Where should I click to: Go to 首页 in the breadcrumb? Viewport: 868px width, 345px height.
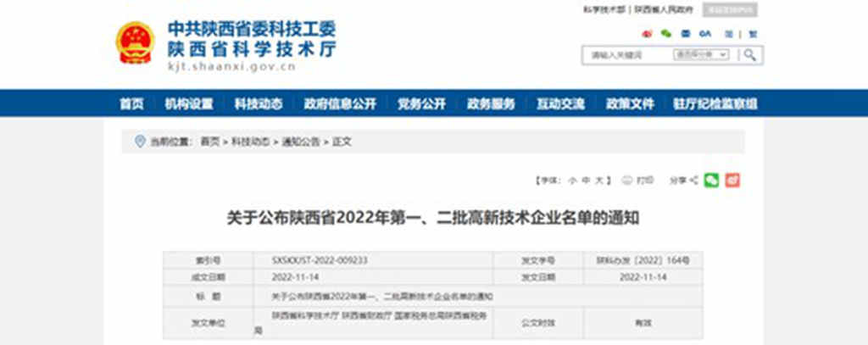pyautogui.click(x=210, y=142)
